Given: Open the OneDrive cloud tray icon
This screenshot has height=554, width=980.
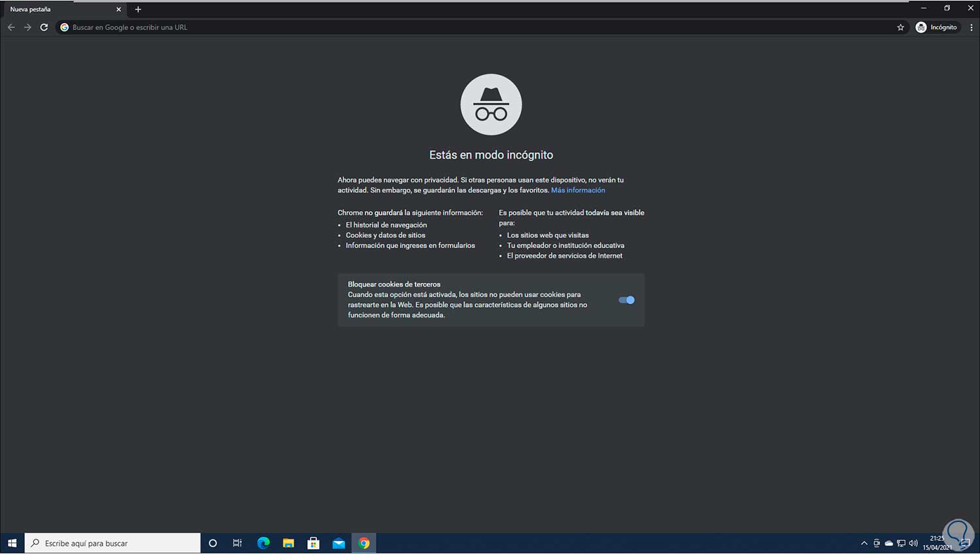Looking at the screenshot, I should (889, 543).
